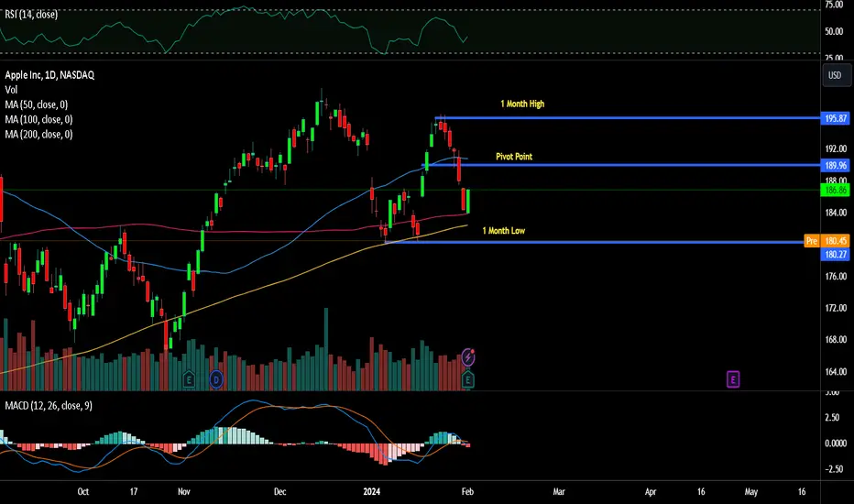This screenshot has height=504, width=854.
Task: Click the 164.00 value on price axis
Action: (836, 372)
